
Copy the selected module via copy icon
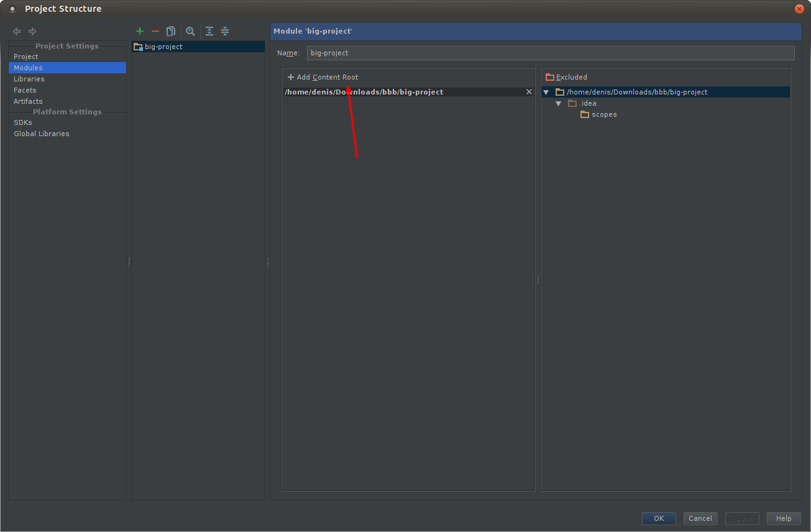coord(171,31)
